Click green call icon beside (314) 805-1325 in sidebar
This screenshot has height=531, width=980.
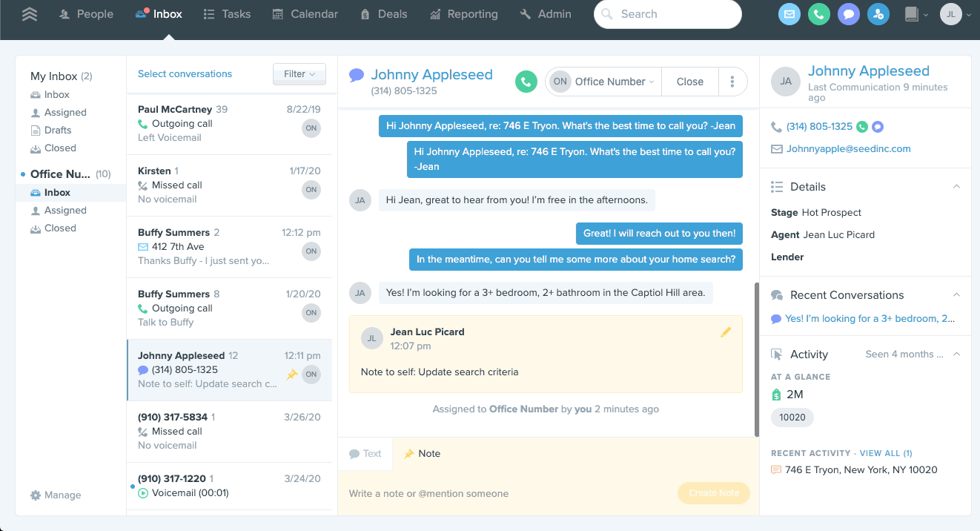pos(862,127)
